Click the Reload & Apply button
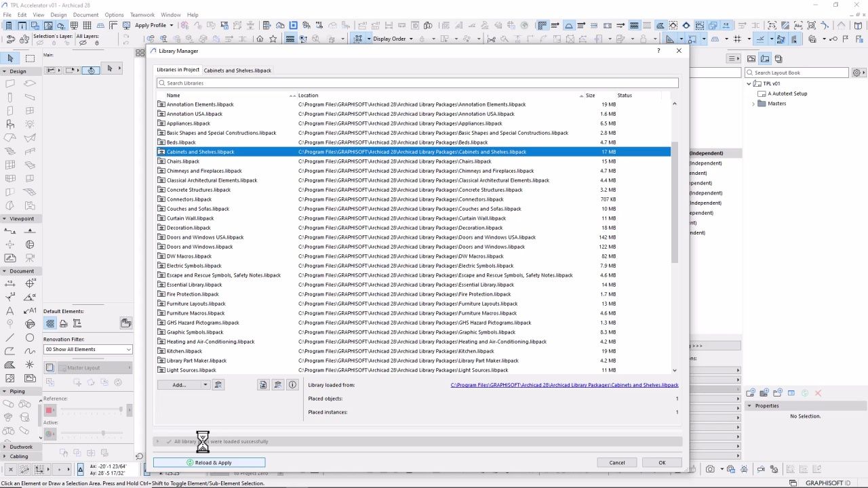The width and height of the screenshot is (868, 488). (209, 463)
